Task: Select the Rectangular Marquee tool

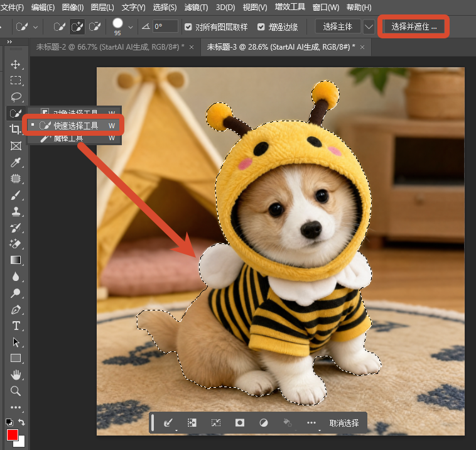Action: pos(16,80)
